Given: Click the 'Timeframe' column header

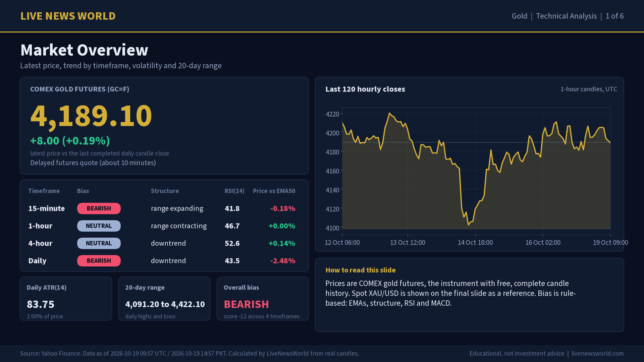Looking at the screenshot, I should pos(44,191).
